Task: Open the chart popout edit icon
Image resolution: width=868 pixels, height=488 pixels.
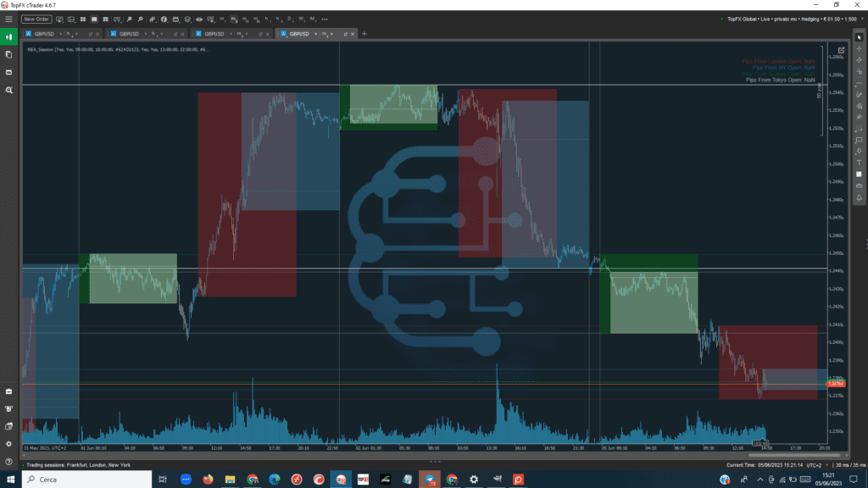Action: [x=841, y=50]
